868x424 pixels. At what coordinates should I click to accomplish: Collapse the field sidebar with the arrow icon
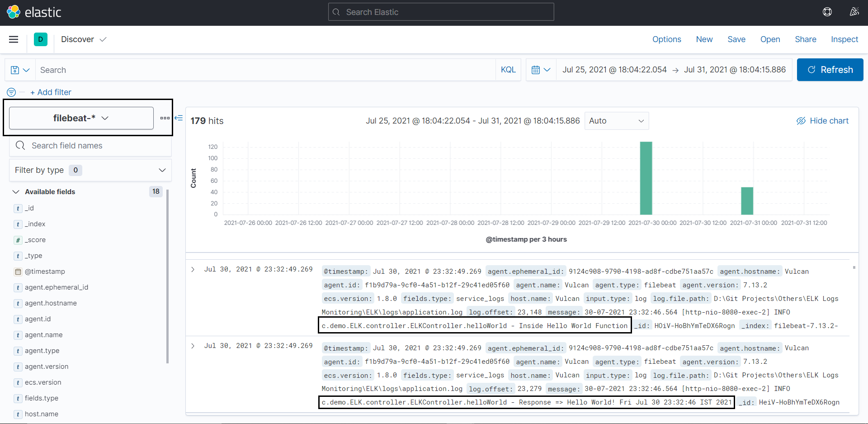point(179,118)
